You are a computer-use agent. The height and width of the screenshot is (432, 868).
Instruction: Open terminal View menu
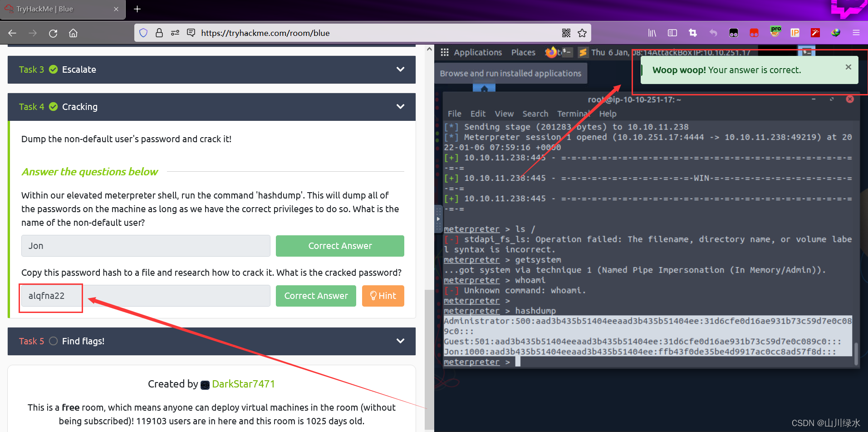[x=504, y=114]
